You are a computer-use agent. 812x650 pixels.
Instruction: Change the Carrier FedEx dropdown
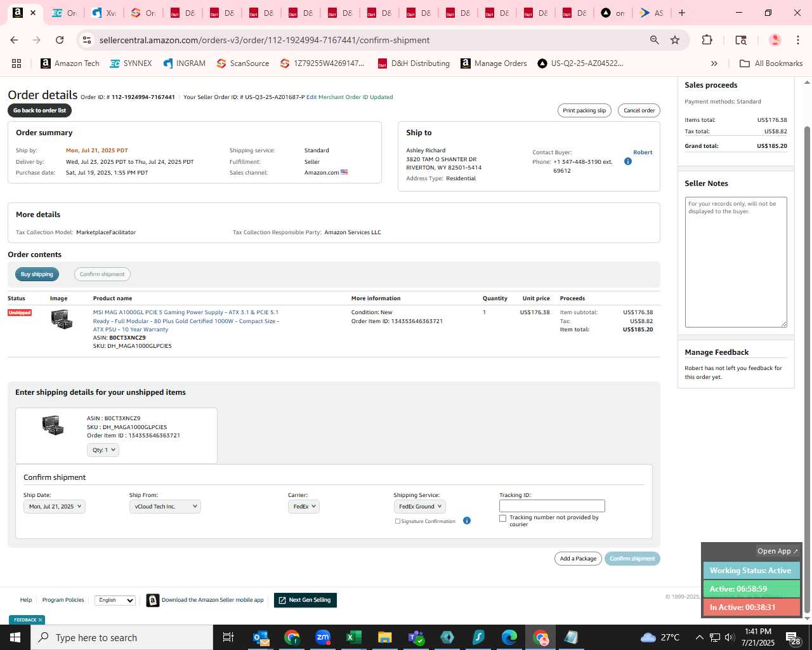[x=304, y=507]
